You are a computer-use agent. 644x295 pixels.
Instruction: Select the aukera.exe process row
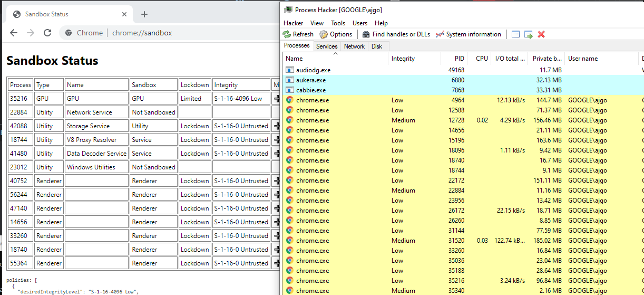tap(311, 80)
